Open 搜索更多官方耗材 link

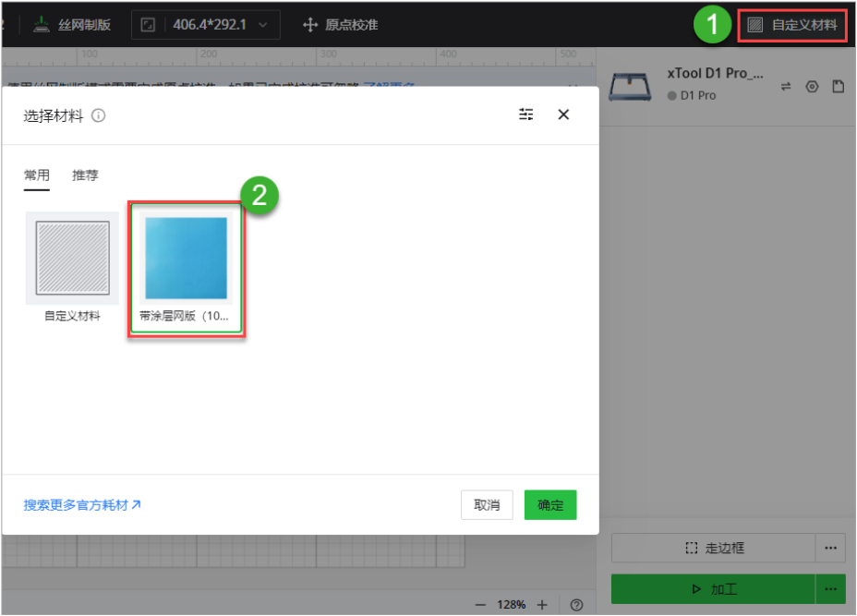pos(82,505)
